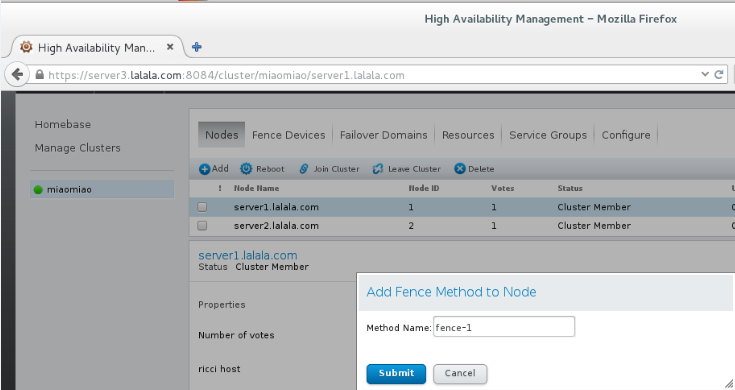Cancel the Add Fence Method dialog

[x=460, y=374]
